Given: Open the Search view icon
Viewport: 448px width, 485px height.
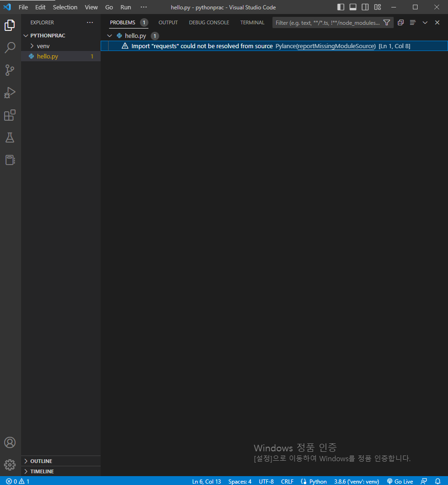Looking at the screenshot, I should point(10,48).
